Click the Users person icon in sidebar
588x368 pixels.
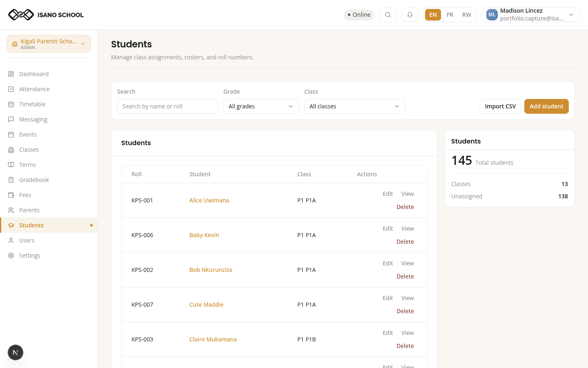pos(11,240)
